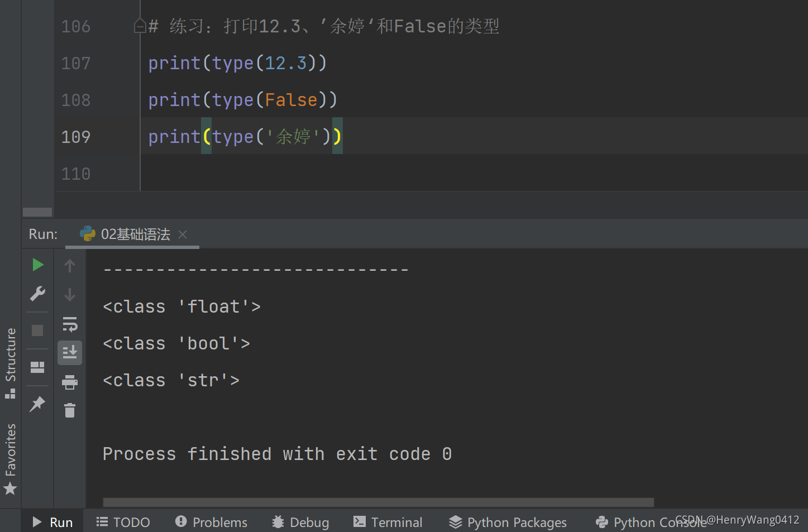Viewport: 808px width, 532px height.
Task: Print the console output with the printer icon
Action: click(70, 382)
